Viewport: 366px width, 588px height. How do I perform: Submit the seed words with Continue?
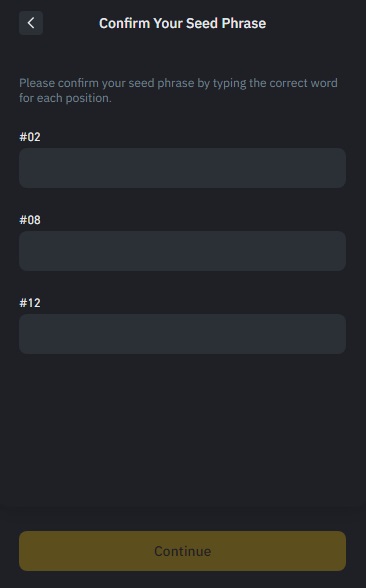coord(182,551)
